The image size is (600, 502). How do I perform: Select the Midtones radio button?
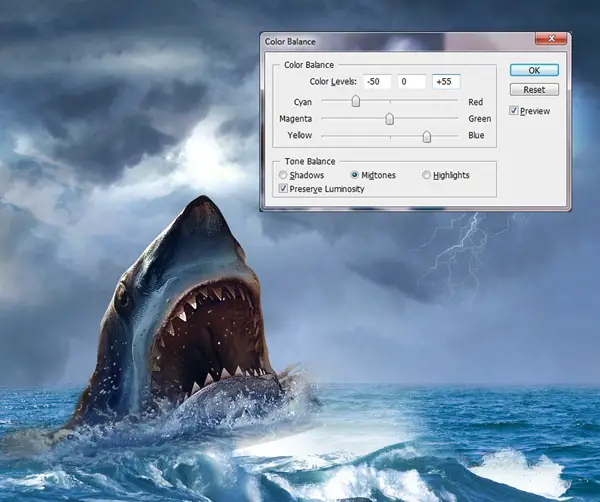coord(355,175)
